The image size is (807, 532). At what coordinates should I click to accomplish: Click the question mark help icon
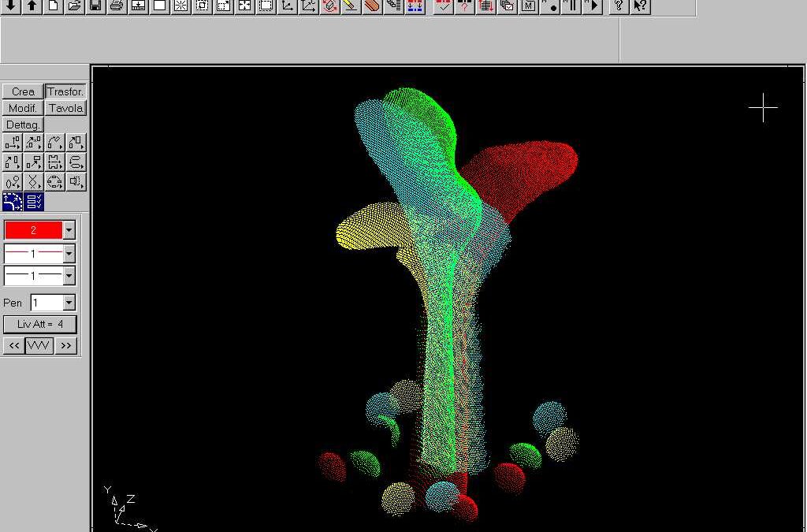click(x=619, y=6)
